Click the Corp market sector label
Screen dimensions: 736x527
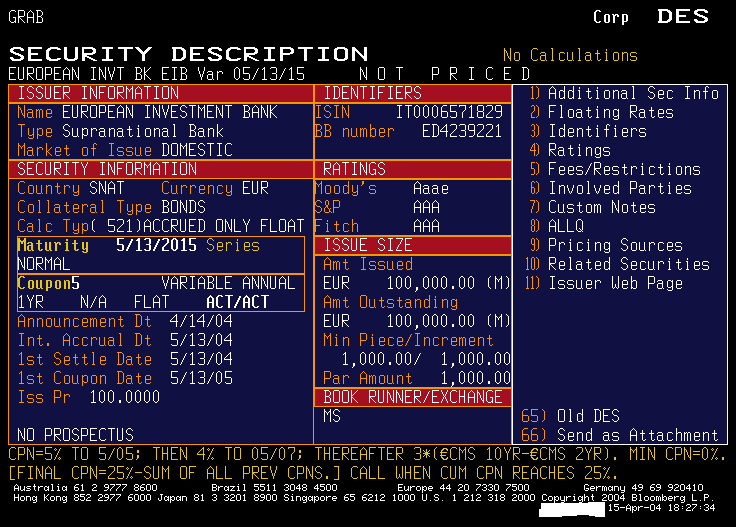611,17
